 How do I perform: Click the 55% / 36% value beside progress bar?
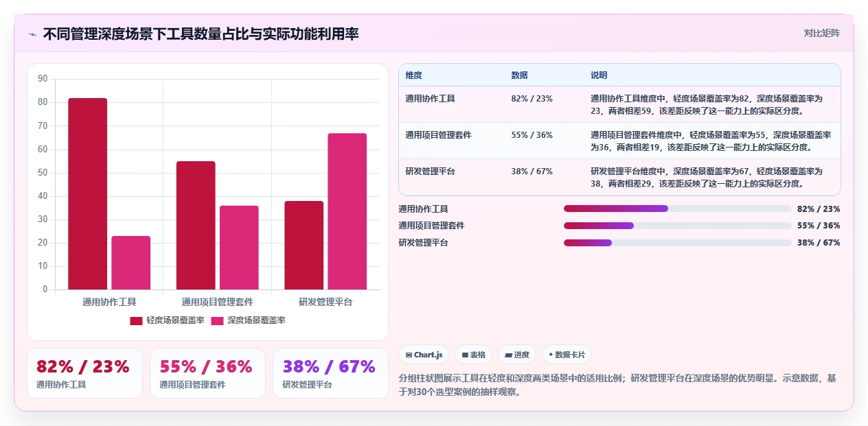tap(819, 226)
